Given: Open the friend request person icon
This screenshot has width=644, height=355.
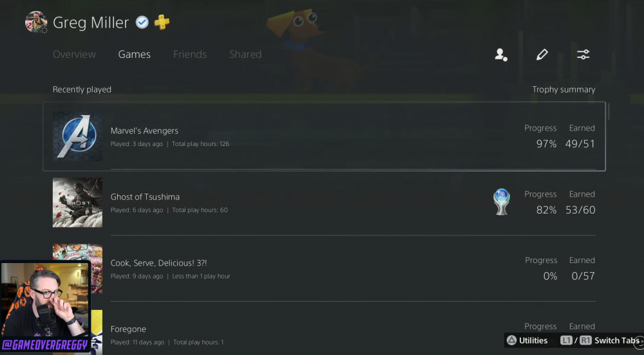Looking at the screenshot, I should [501, 55].
